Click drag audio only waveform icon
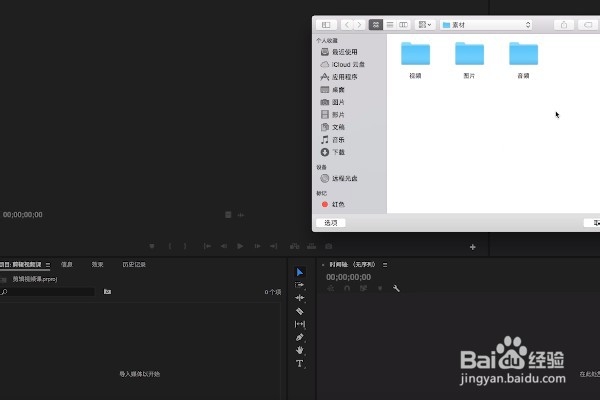 241,215
